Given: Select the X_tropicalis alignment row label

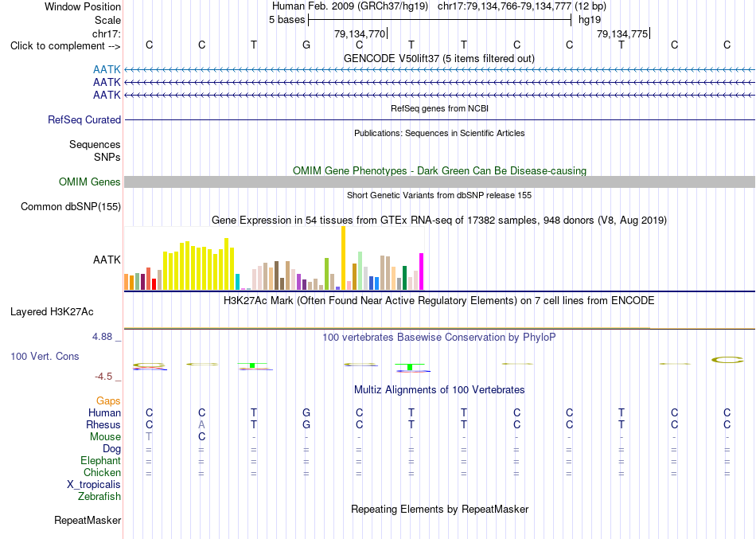Looking at the screenshot, I should click(94, 485).
